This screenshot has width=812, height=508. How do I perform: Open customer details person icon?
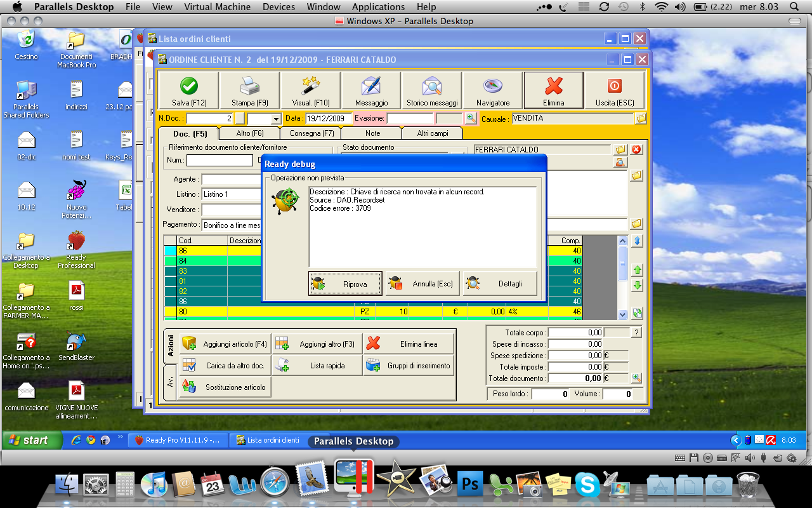pyautogui.click(x=620, y=162)
